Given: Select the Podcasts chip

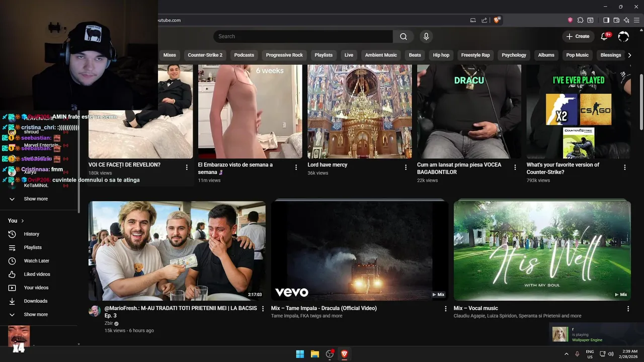Looking at the screenshot, I should 244,55.
